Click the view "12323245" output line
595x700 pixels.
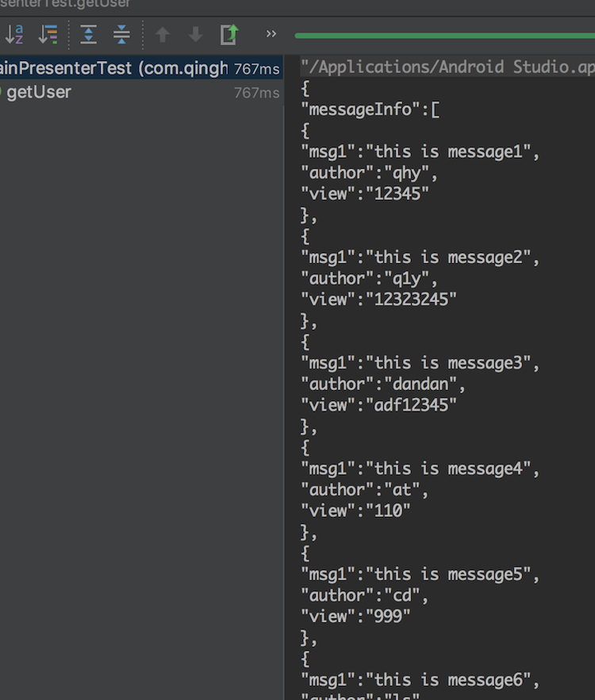pyautogui.click(x=378, y=300)
